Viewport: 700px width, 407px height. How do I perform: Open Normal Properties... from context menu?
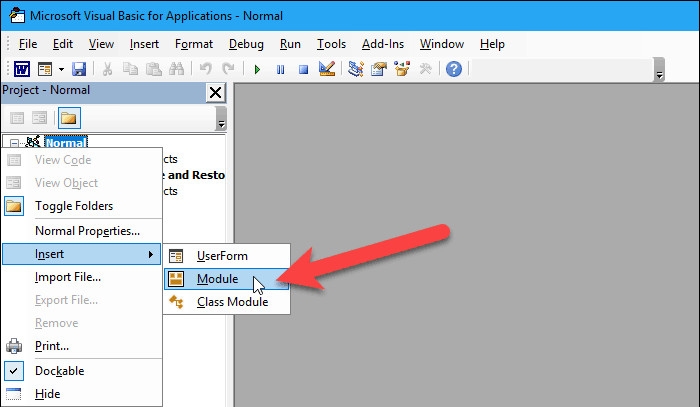(x=82, y=231)
